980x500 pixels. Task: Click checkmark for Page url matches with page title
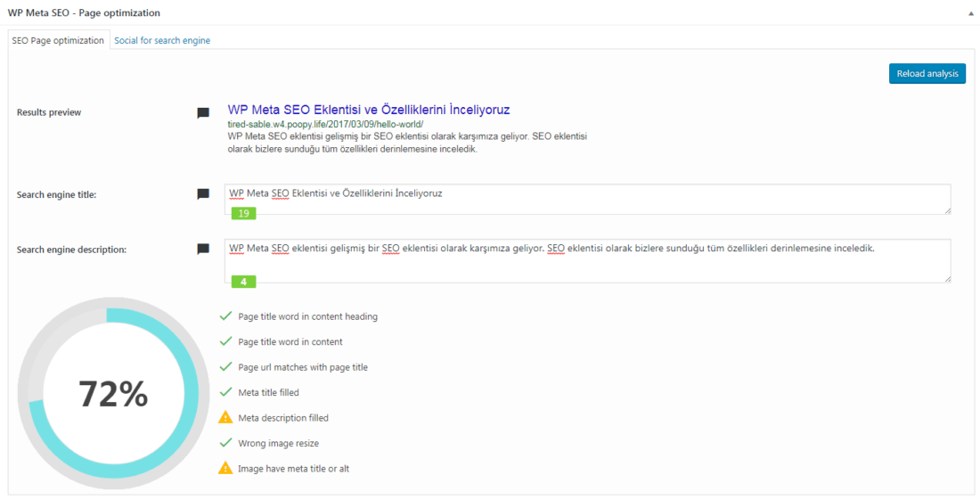225,367
